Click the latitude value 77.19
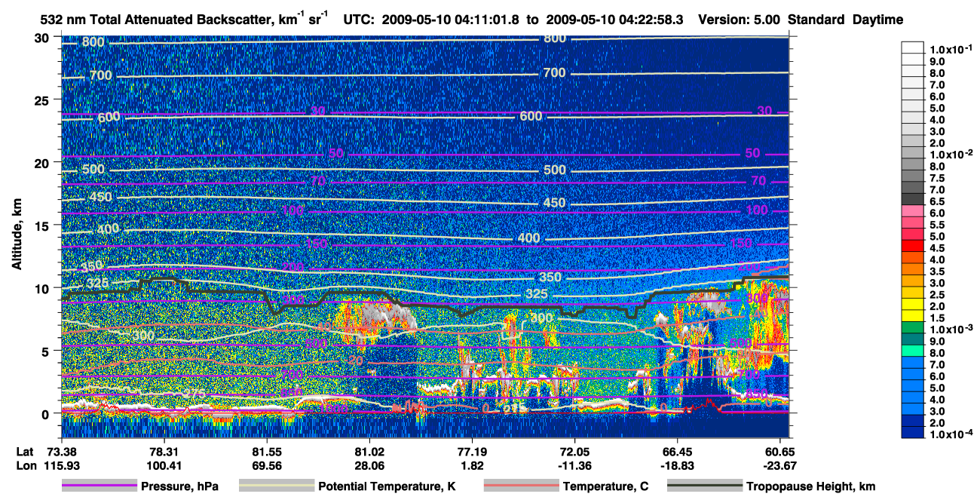The width and height of the screenshot is (980, 503). point(471,452)
